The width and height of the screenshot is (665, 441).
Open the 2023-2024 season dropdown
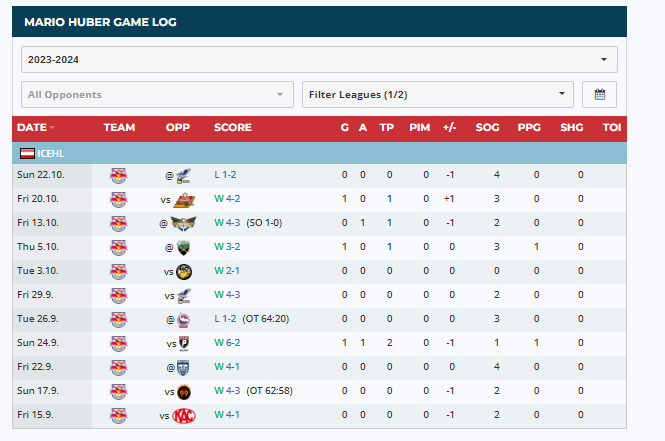[319, 59]
